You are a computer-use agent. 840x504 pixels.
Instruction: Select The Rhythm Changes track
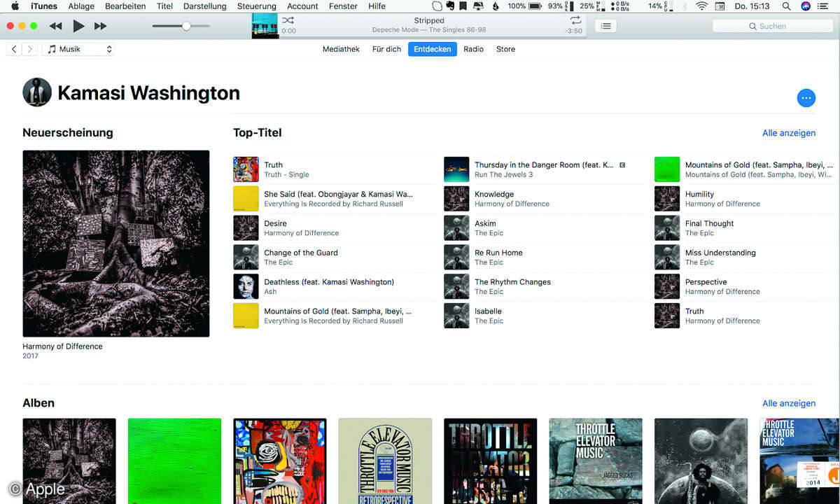pos(545,286)
